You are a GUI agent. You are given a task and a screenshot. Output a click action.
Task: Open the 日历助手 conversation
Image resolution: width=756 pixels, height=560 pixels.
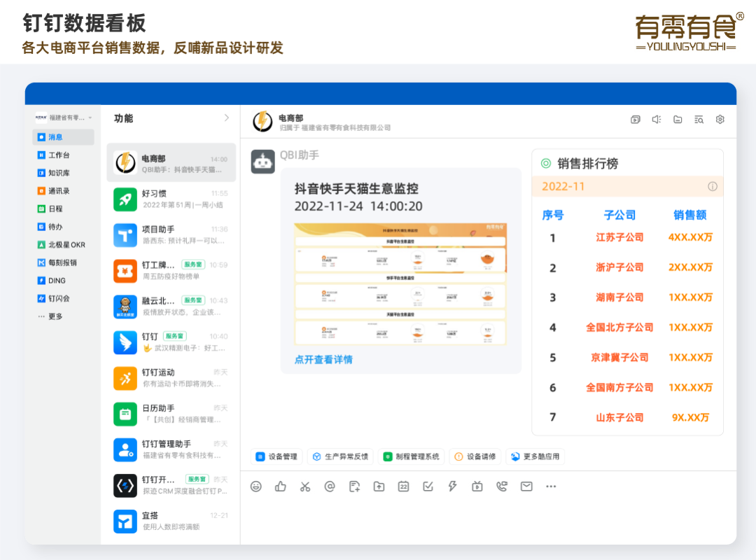[x=171, y=414]
